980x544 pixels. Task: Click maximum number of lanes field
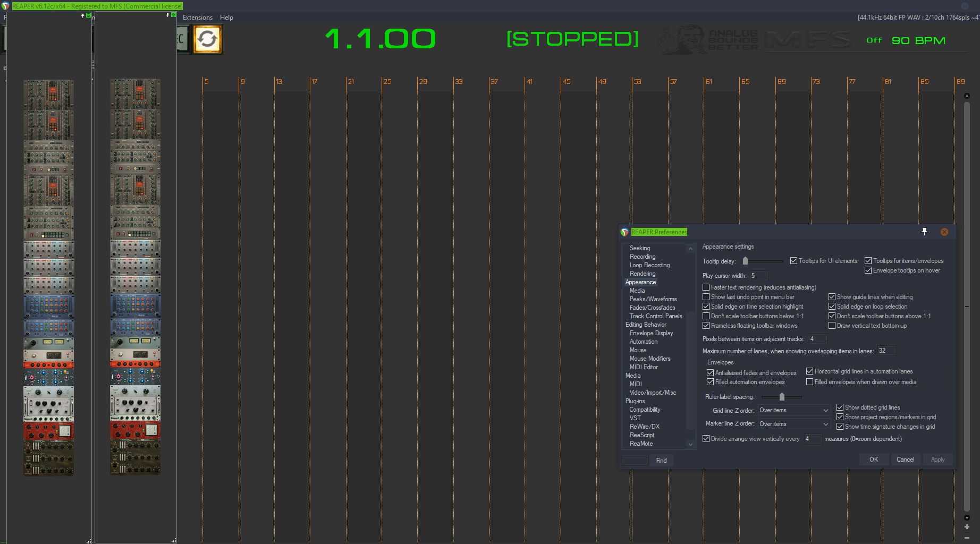pos(886,351)
